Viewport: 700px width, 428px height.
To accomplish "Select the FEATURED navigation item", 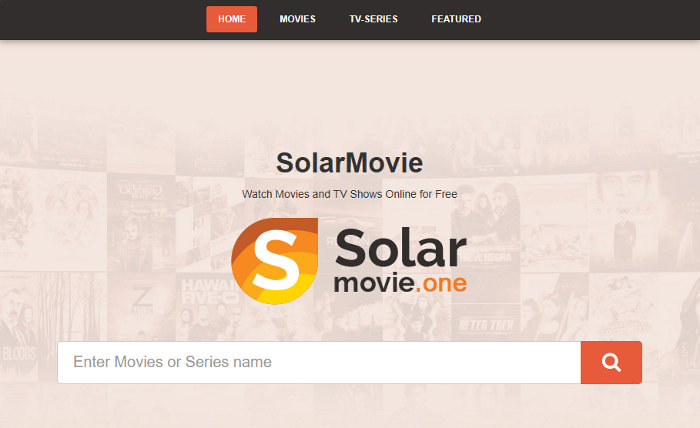I will pos(456,19).
